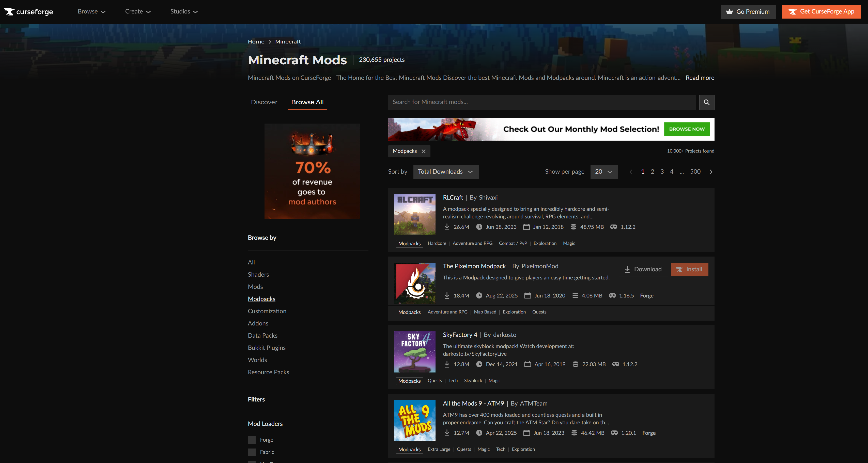Screen dimensions: 868x463
Task: Click Pixelmon download count icon
Action: (x=447, y=295)
